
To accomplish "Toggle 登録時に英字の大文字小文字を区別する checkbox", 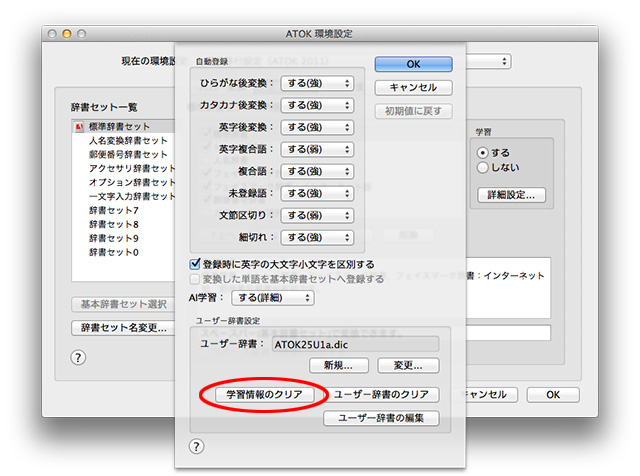I will click(196, 264).
